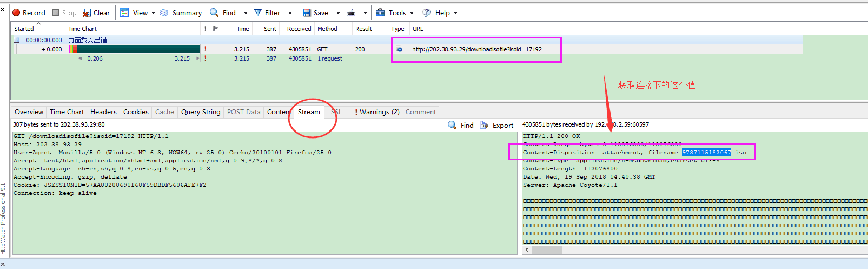
Task: Open the Save dropdown arrow
Action: tap(338, 12)
